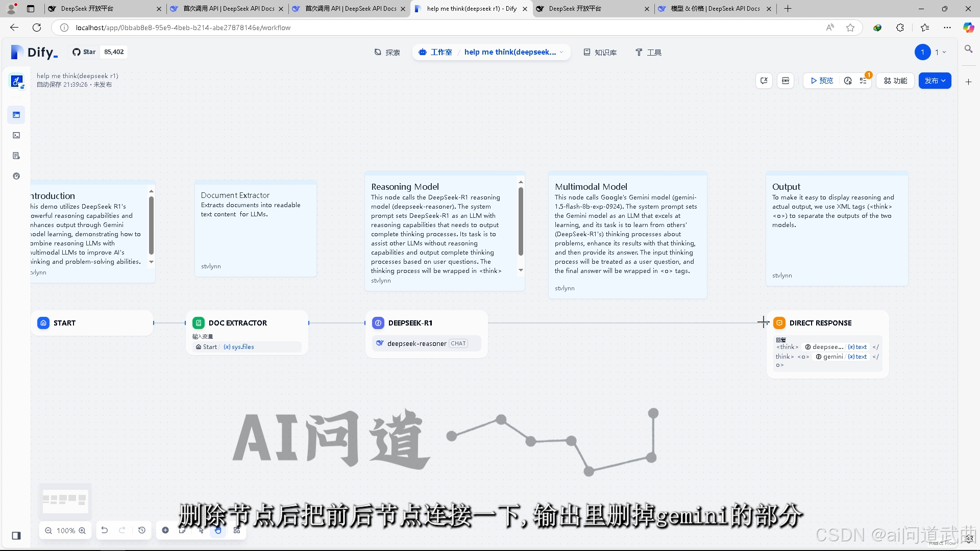Click the GitHub Star 85,402 link
980x551 pixels.
click(99, 52)
